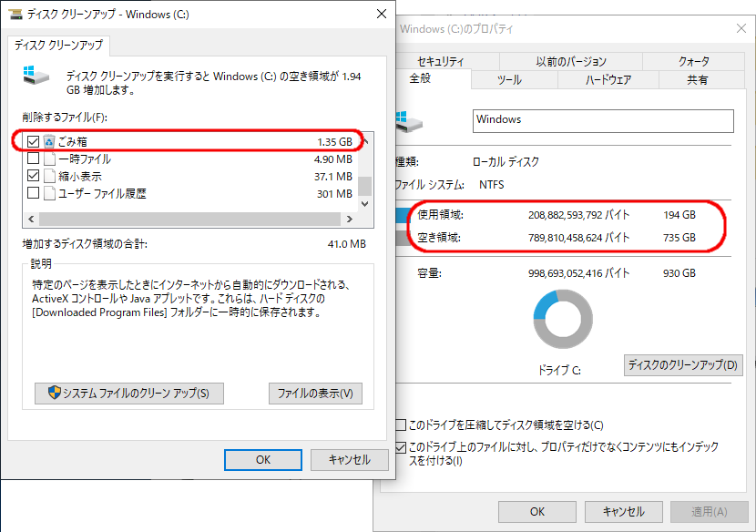Click キャンセル in the properties window
This screenshot has width=756, height=532.
pyautogui.click(x=623, y=511)
